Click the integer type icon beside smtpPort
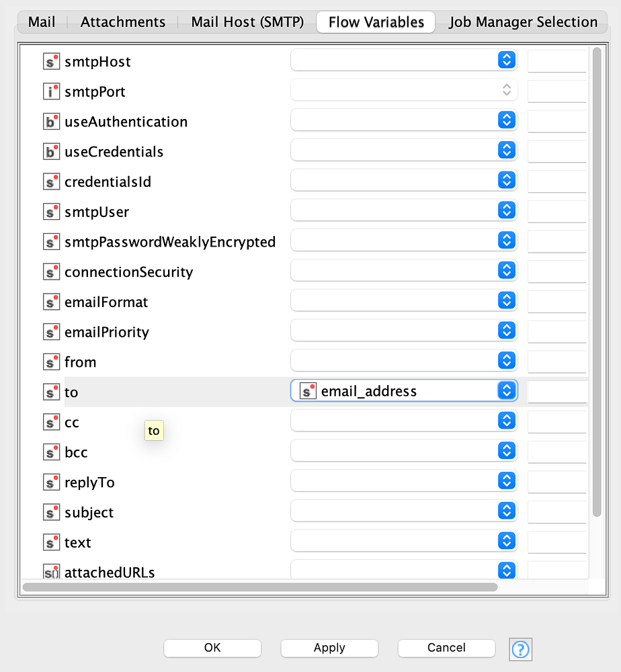 pyautogui.click(x=52, y=92)
